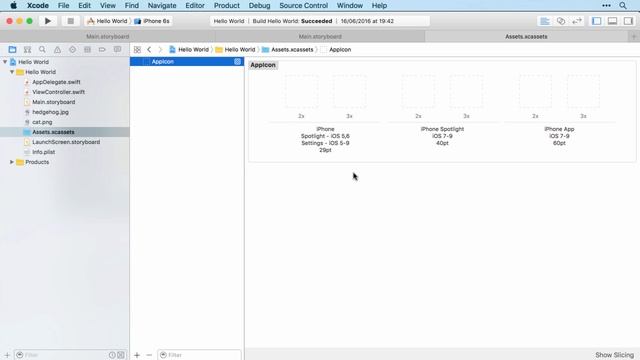Select Info.plist file
640x360 pixels.
(43, 152)
